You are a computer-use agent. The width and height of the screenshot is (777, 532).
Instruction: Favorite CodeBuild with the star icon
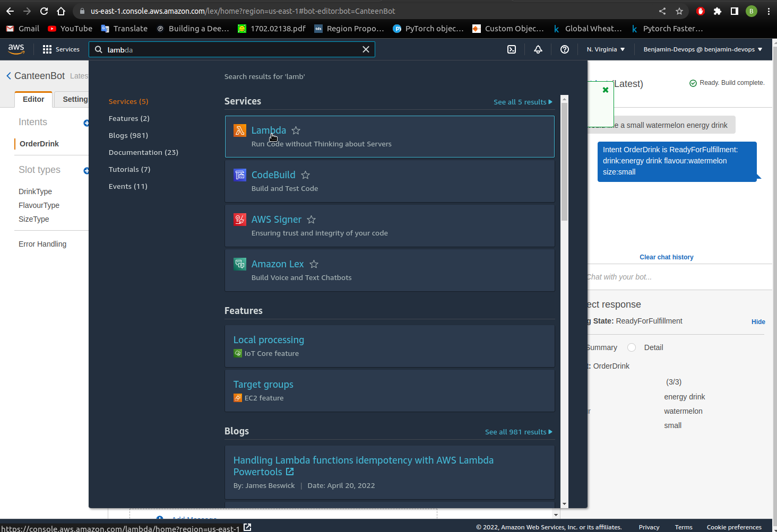306,175
